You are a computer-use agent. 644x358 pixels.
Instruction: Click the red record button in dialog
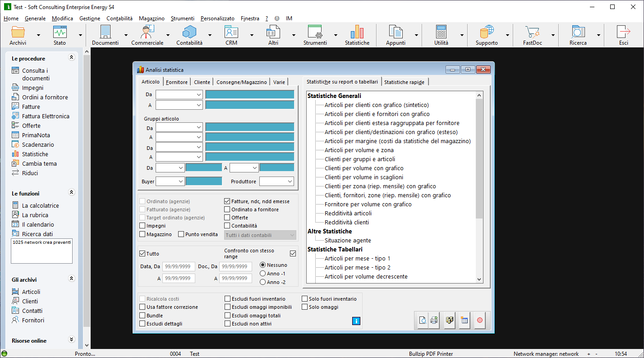click(479, 321)
